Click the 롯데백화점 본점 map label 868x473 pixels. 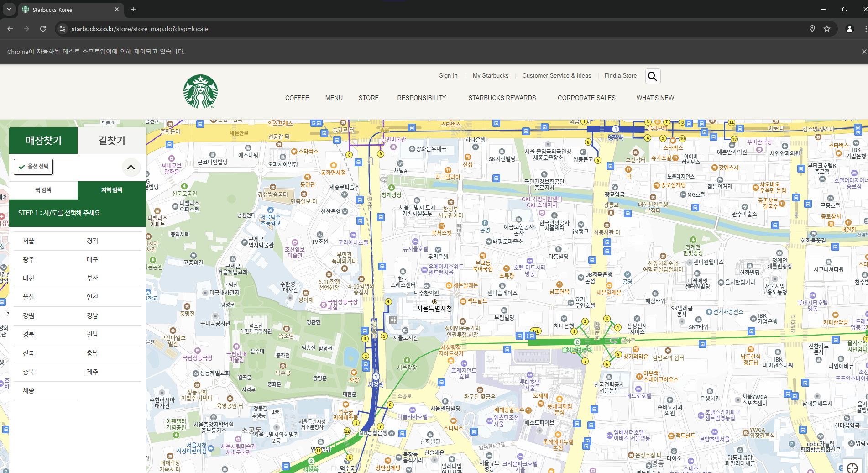[559, 409]
